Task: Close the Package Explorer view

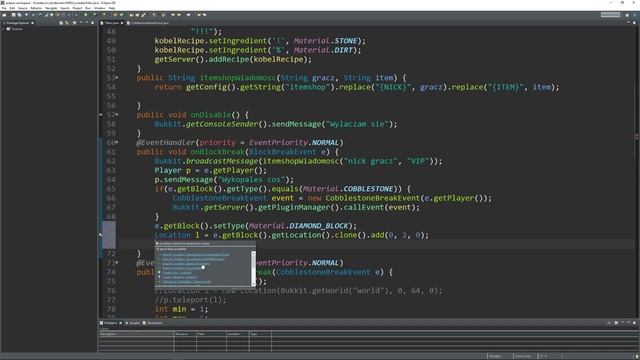Action: click(x=33, y=23)
